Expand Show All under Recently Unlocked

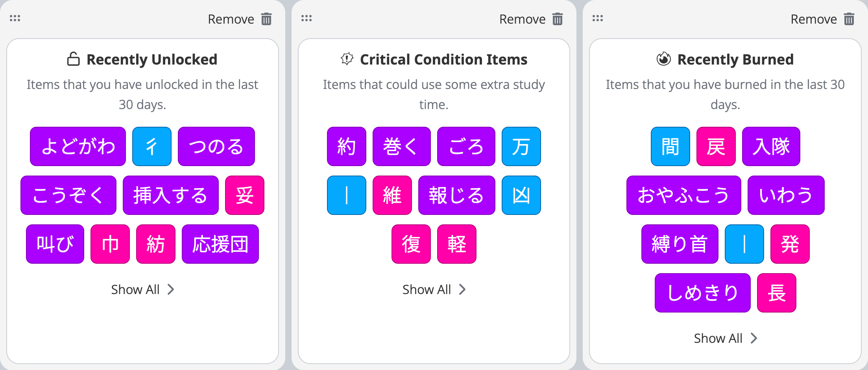coord(142,290)
